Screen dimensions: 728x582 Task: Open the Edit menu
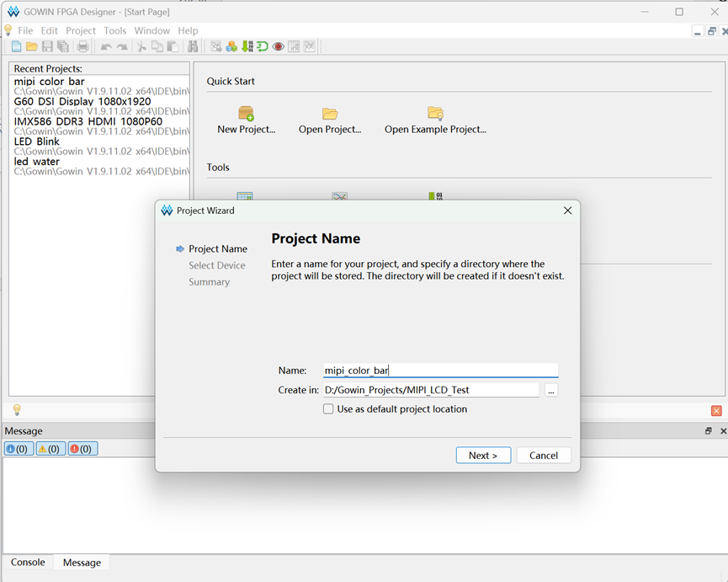click(49, 30)
